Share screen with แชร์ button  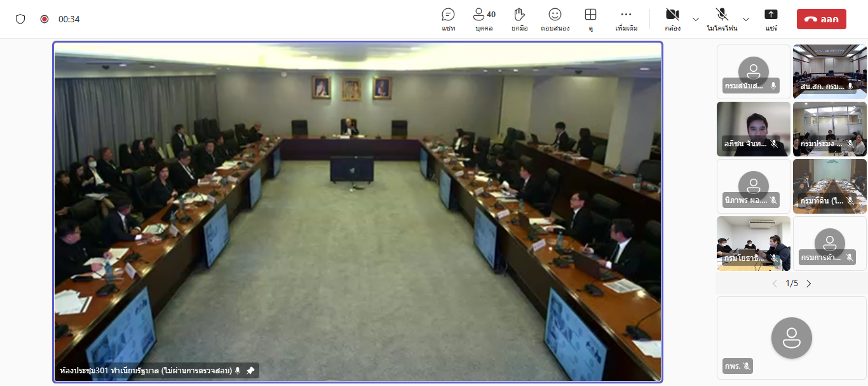[771, 19]
